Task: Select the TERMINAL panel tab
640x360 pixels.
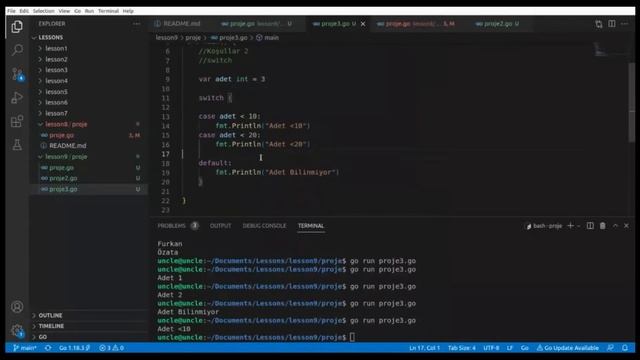Action: click(x=311, y=226)
